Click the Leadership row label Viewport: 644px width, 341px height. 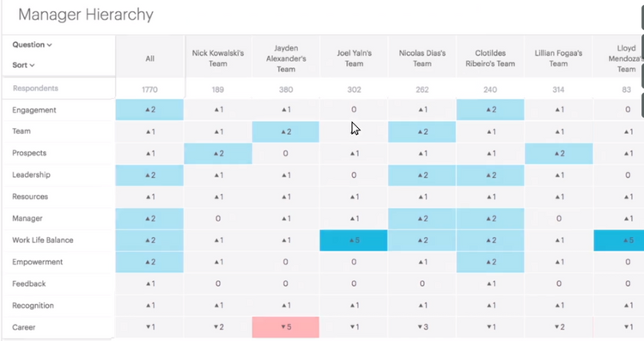[x=31, y=175]
